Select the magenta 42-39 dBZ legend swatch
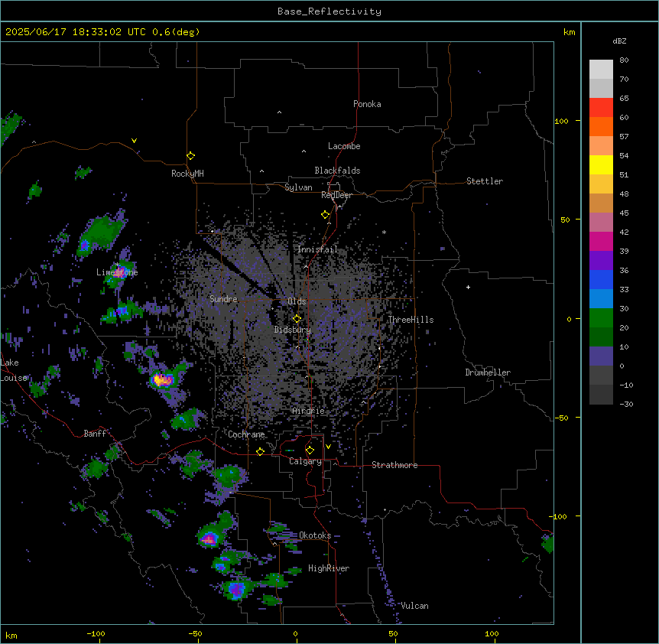The width and height of the screenshot is (659, 644). point(601,241)
